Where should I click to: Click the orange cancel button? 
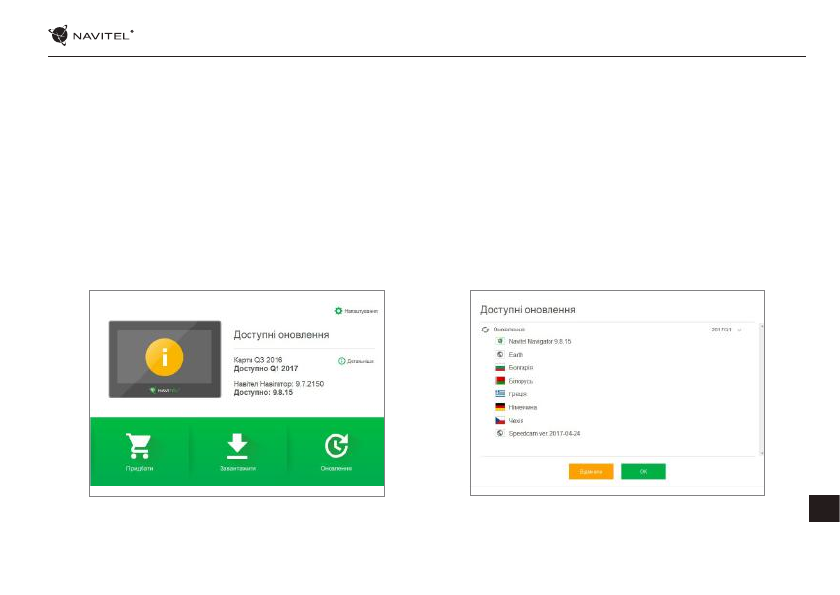coord(591,472)
